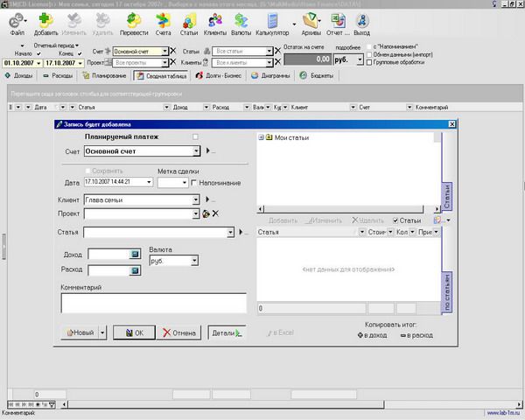This screenshot has width=525, height=420.
Task: Open the Валюта руб. dropdown
Action: (194, 261)
